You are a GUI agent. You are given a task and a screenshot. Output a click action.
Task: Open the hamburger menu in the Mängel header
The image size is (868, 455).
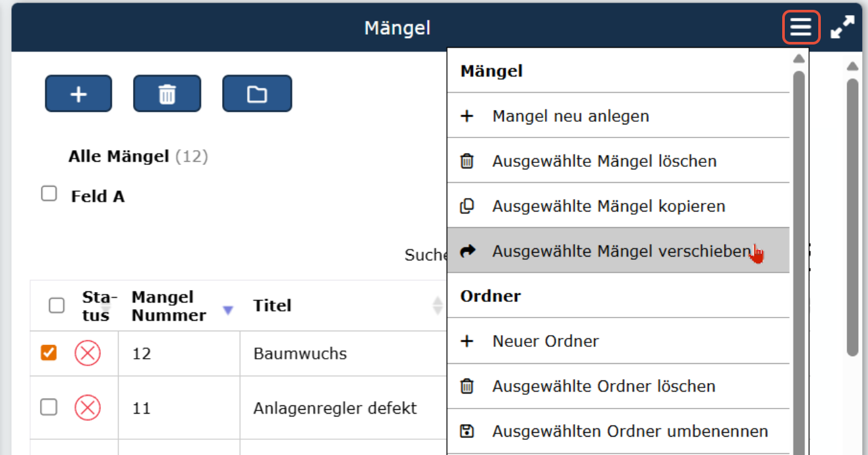801,28
